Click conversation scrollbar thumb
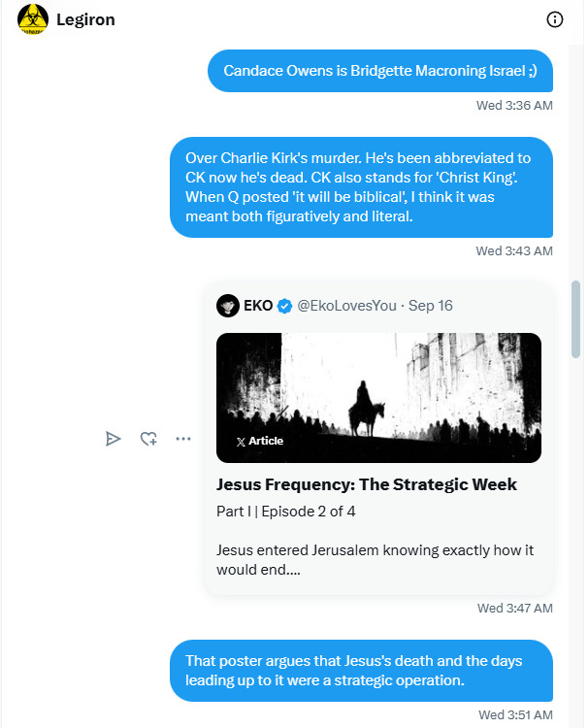The width and height of the screenshot is (588, 728). [576, 319]
